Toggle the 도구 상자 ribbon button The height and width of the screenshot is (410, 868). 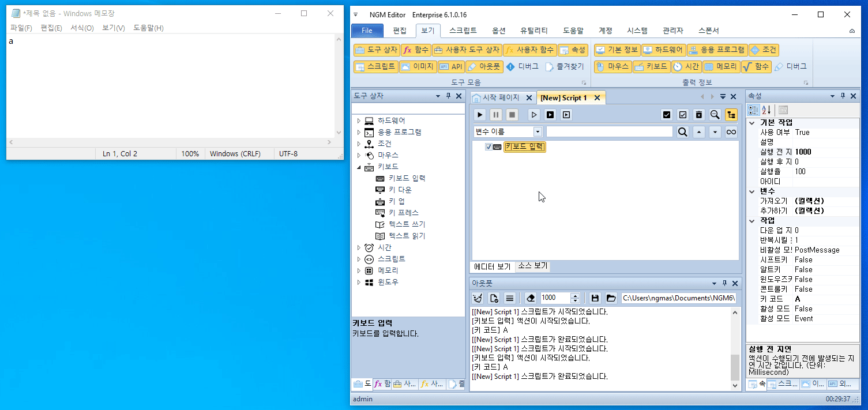[376, 50]
